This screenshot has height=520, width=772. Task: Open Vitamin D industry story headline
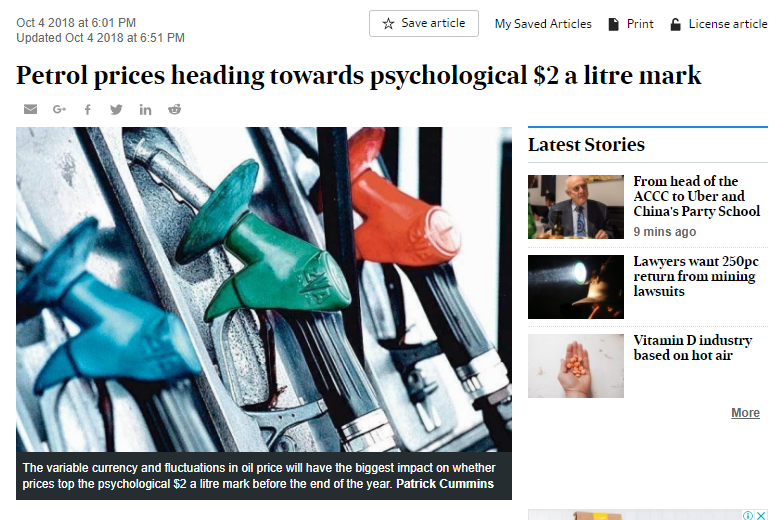click(x=692, y=348)
